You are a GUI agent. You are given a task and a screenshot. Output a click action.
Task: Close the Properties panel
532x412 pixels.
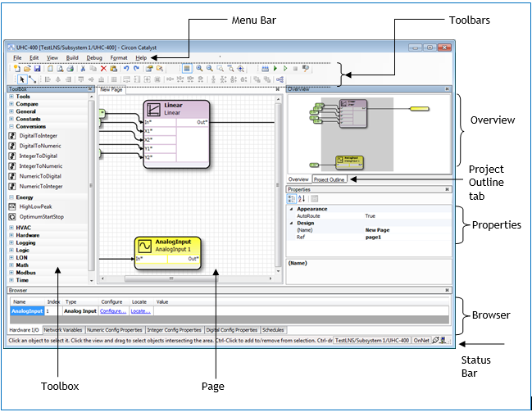pyautogui.click(x=448, y=189)
